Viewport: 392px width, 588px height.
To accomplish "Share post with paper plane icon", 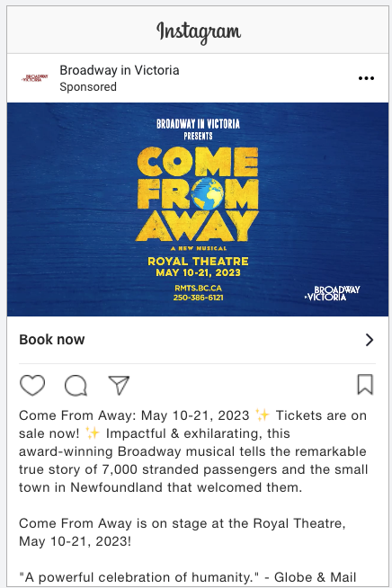I will [119, 385].
